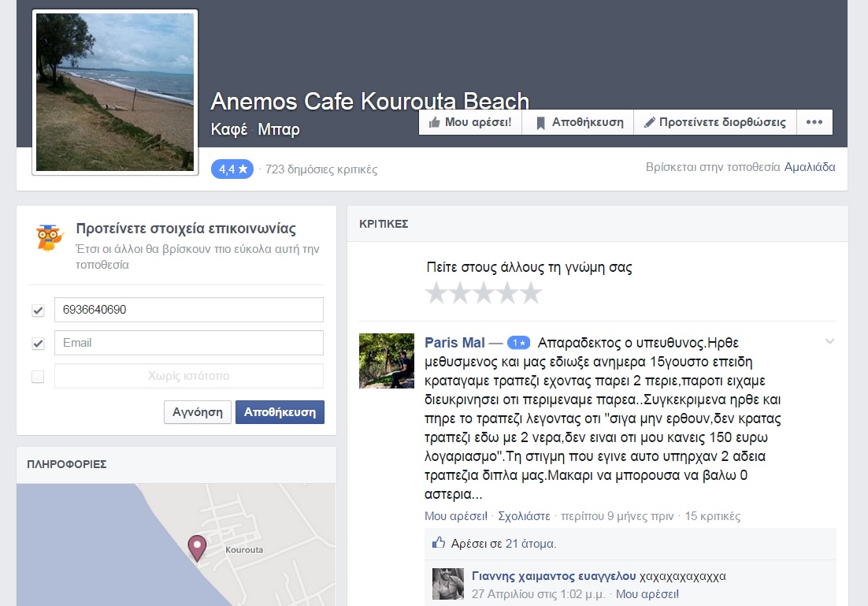This screenshot has width=868, height=606.
Task: Click the 1-star badge on Paris Mal review
Action: click(519, 344)
